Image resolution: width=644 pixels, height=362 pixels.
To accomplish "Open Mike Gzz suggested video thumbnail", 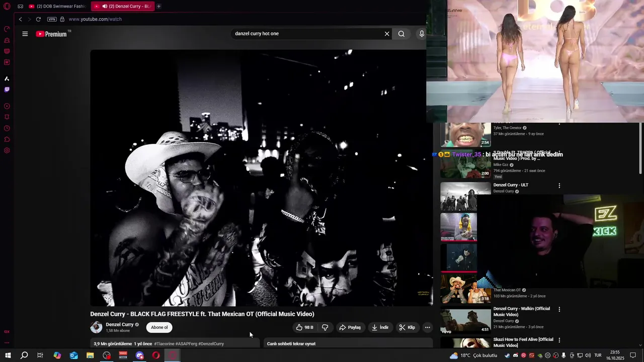I will pos(465,165).
